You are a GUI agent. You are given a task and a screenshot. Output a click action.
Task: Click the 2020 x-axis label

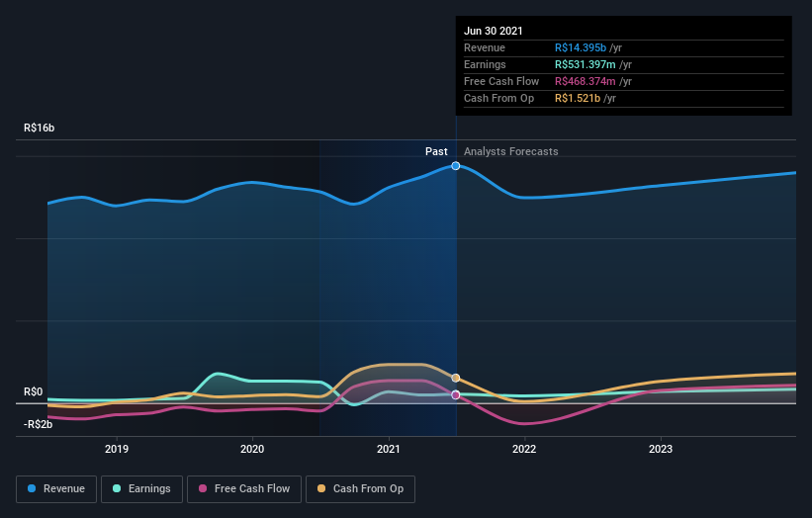coord(252,449)
